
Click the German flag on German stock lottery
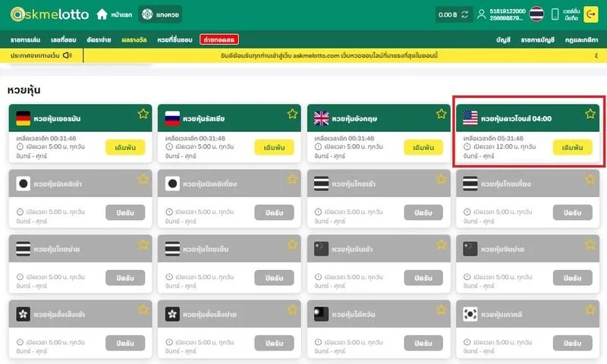tap(24, 118)
